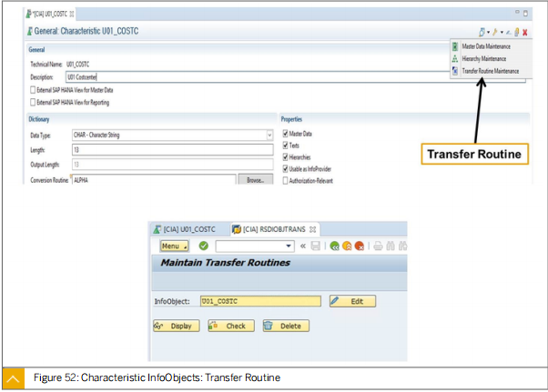Uncheck the Master Data property
The width and height of the screenshot is (548, 392).
286,134
